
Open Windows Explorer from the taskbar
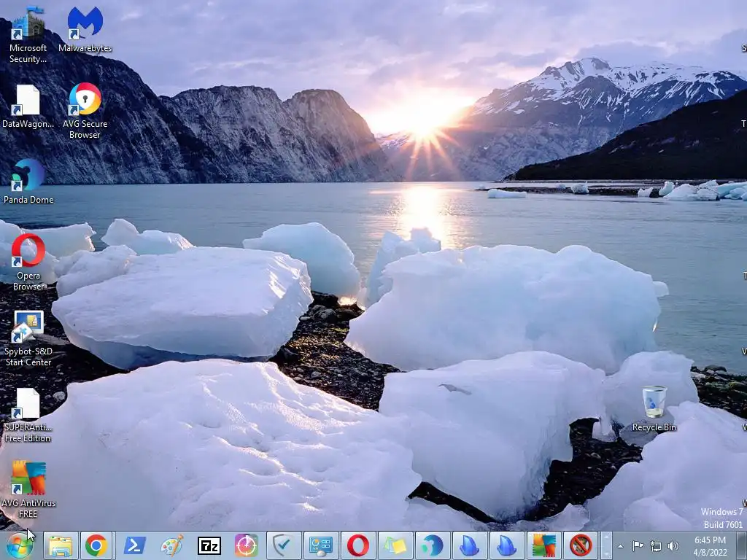click(x=61, y=545)
